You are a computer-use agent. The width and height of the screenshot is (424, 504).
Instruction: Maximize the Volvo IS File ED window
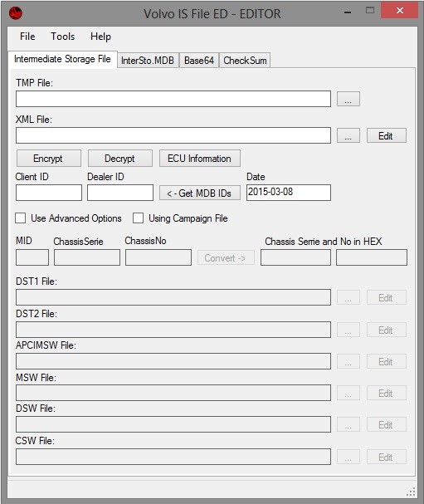(x=370, y=10)
